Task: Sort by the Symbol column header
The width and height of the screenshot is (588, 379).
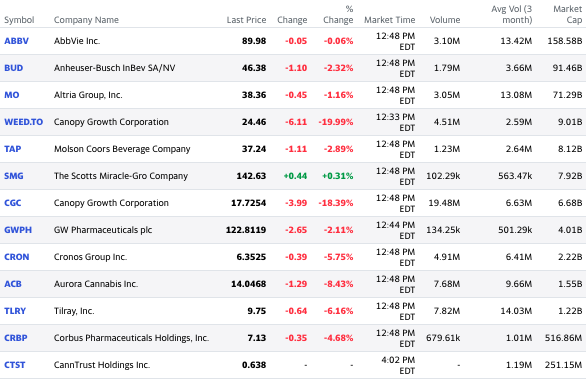Action: (19, 20)
